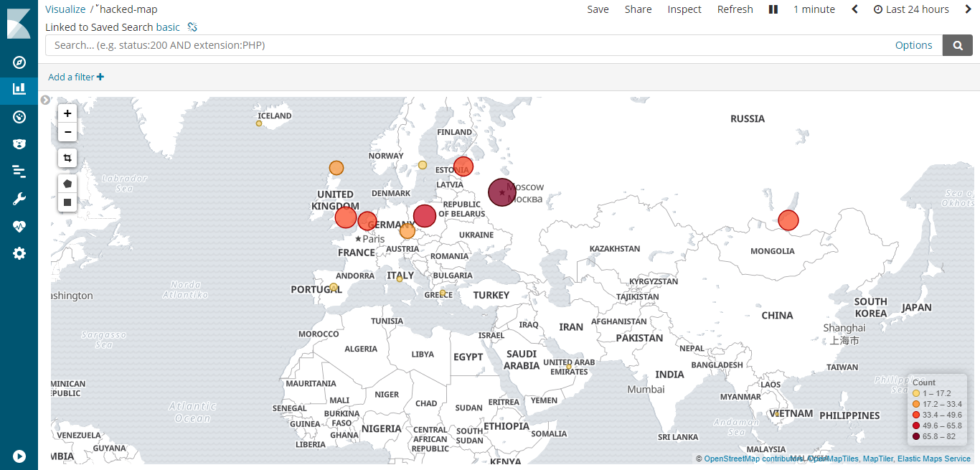The image size is (980, 470).
Task: Select the rectangle draw tool on the map
Action: coord(67,202)
